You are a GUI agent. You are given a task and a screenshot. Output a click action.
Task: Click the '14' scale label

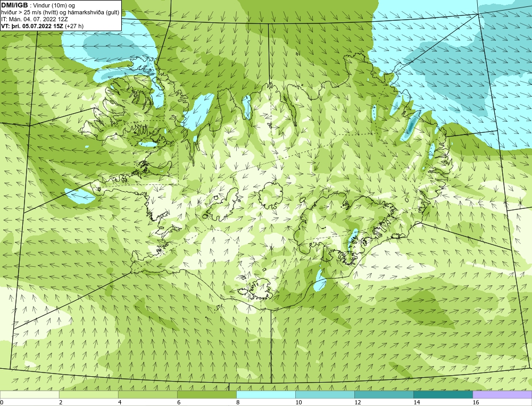click(x=417, y=402)
